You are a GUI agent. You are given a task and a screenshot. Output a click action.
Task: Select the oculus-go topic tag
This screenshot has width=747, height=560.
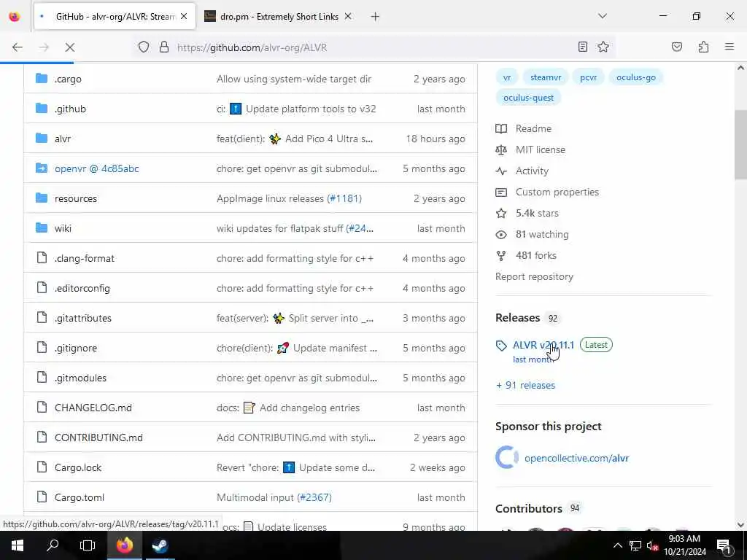(x=635, y=77)
